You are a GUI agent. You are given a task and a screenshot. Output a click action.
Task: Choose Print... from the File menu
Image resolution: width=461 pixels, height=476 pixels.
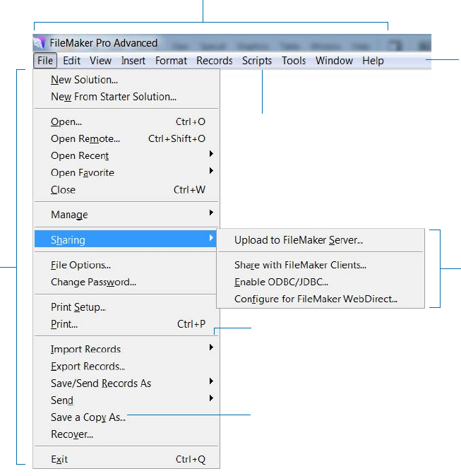point(126,324)
